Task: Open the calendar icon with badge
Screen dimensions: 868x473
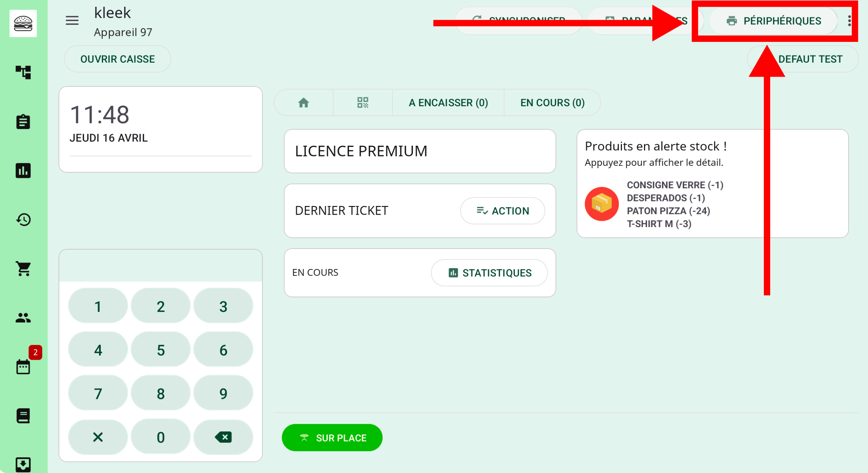Action: click(23, 367)
